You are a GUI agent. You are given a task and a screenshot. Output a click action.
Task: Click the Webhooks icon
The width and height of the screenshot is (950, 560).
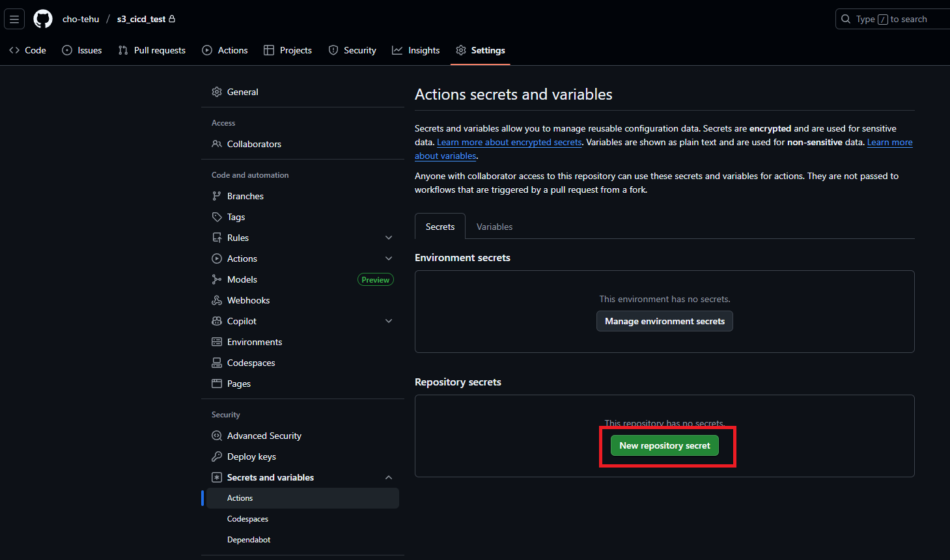coord(217,300)
